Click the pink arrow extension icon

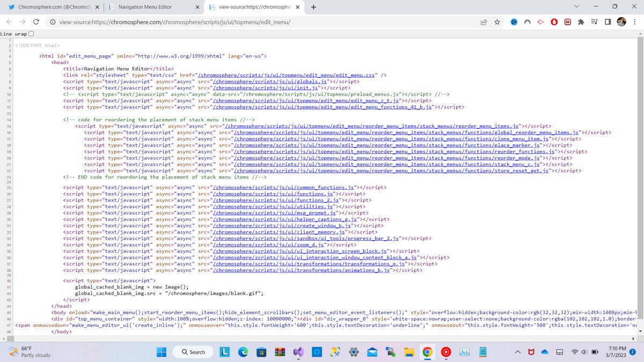[x=541, y=22]
